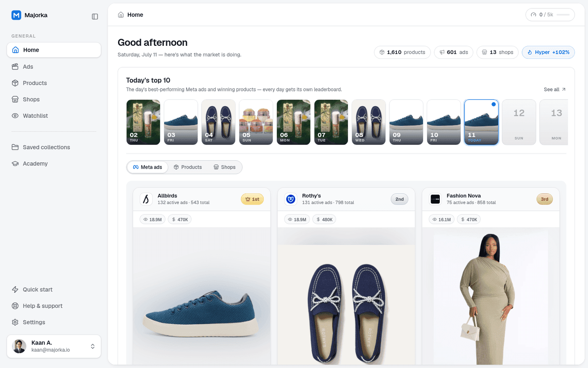Click the 3rd place badge
The width and height of the screenshot is (588, 368).
[x=544, y=199]
